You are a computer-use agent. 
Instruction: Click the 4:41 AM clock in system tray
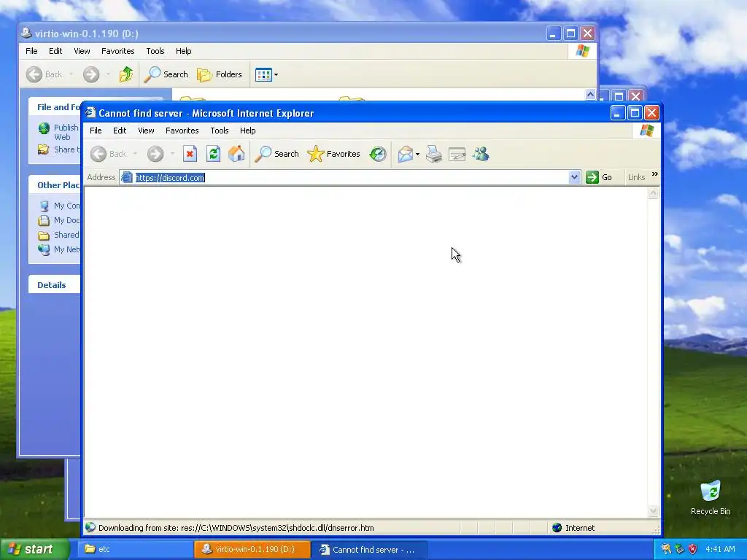tap(720, 549)
